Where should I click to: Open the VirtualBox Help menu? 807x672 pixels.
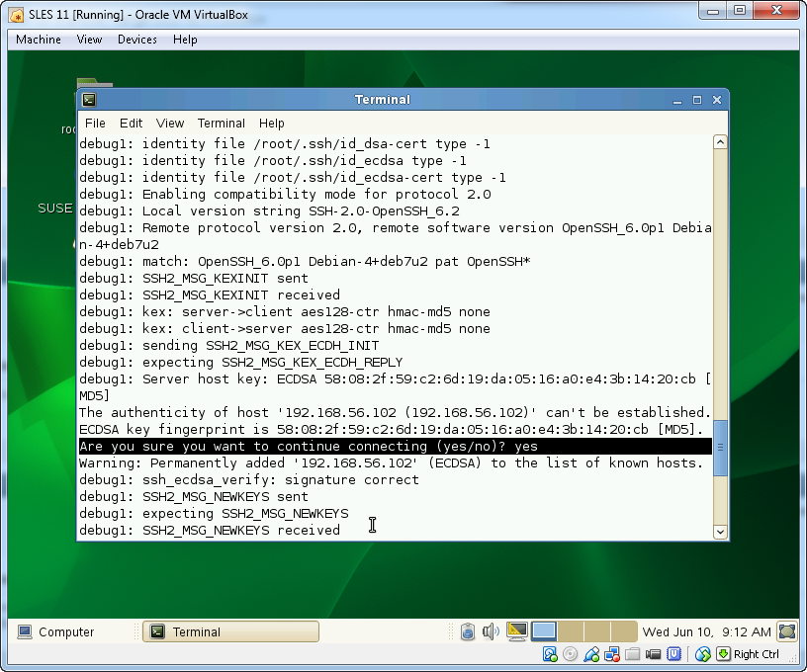click(185, 40)
